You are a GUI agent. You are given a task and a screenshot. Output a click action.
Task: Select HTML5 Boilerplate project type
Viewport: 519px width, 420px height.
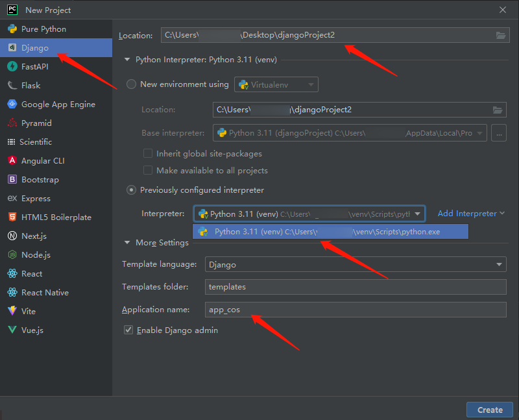point(56,217)
